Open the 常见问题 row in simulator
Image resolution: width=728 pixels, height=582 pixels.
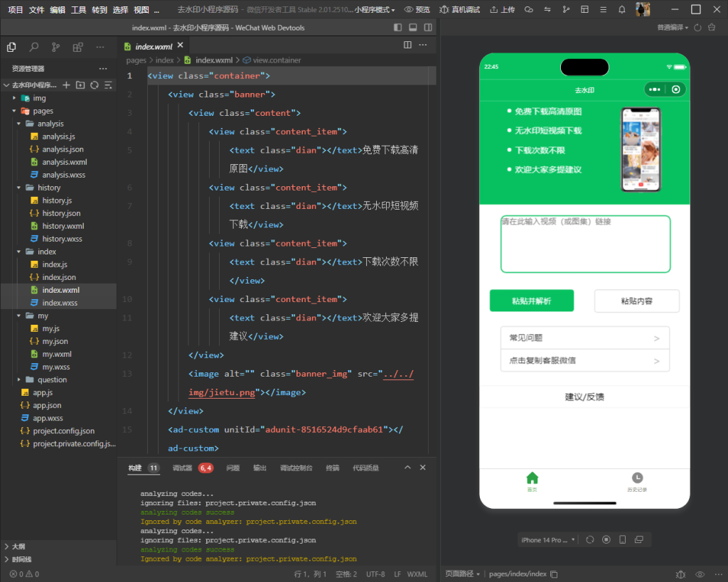(585, 338)
